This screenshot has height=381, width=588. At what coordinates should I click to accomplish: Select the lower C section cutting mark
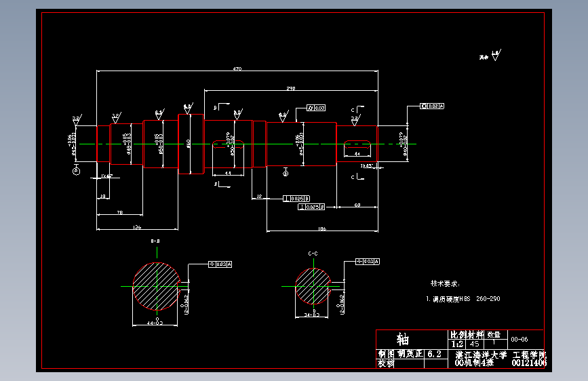[x=357, y=176]
